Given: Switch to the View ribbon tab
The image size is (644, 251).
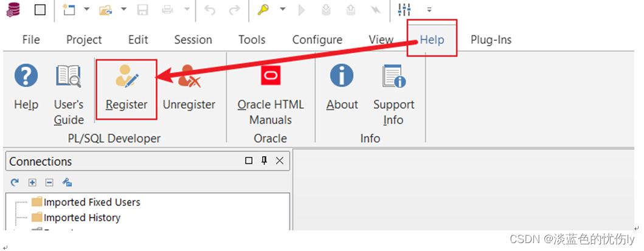Looking at the screenshot, I should pos(381,40).
